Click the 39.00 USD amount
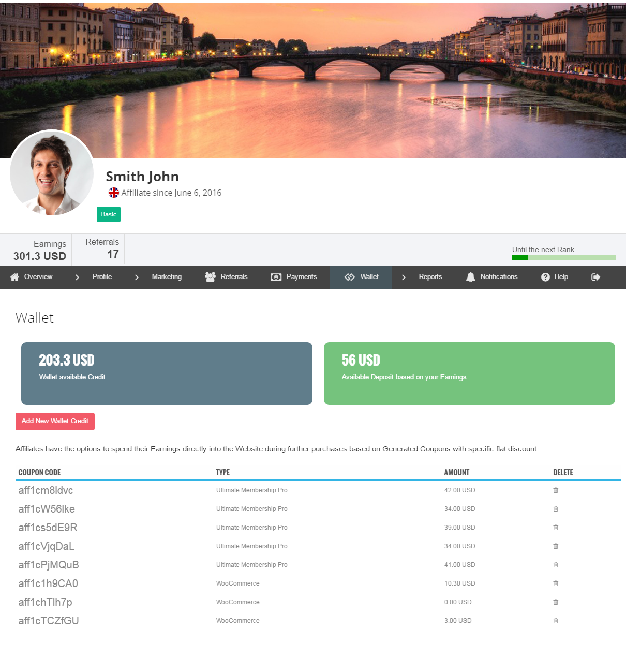 (459, 528)
